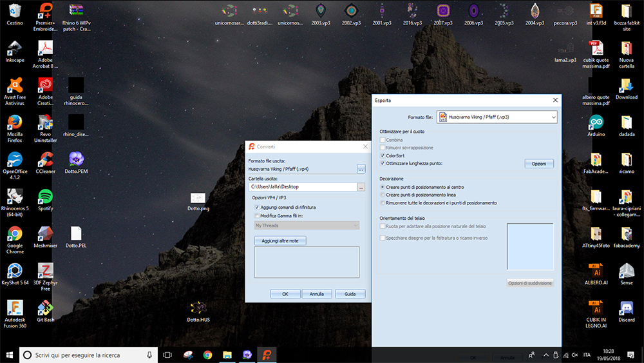Enable Modifica Gamma fili in checkbox
Screen dimensions: 644x363
257,216
